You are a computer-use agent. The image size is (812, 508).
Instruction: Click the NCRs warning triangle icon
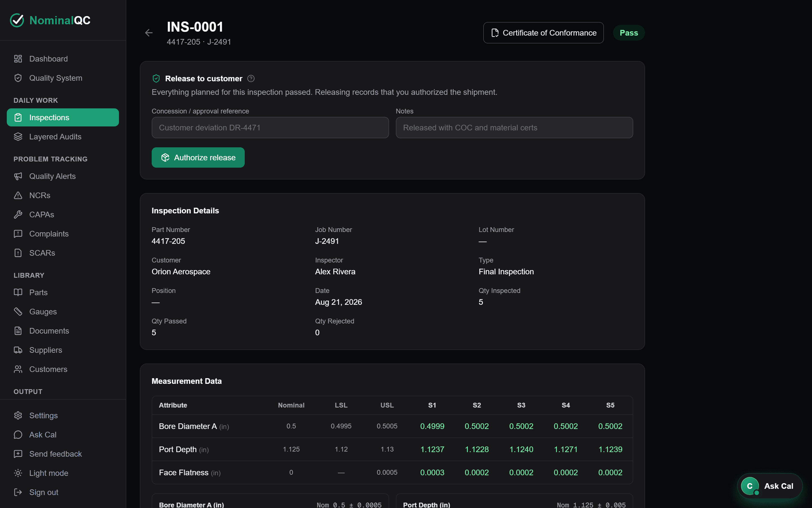(18, 195)
